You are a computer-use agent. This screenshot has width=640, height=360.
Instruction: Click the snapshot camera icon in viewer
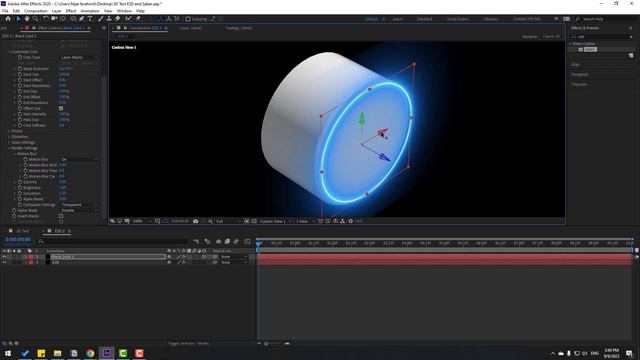196,221
